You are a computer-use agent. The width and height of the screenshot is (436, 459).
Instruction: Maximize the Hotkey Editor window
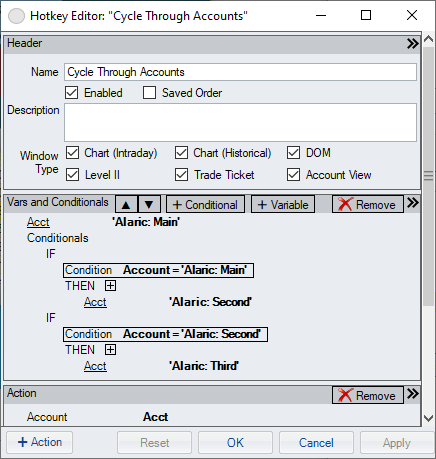(x=366, y=15)
